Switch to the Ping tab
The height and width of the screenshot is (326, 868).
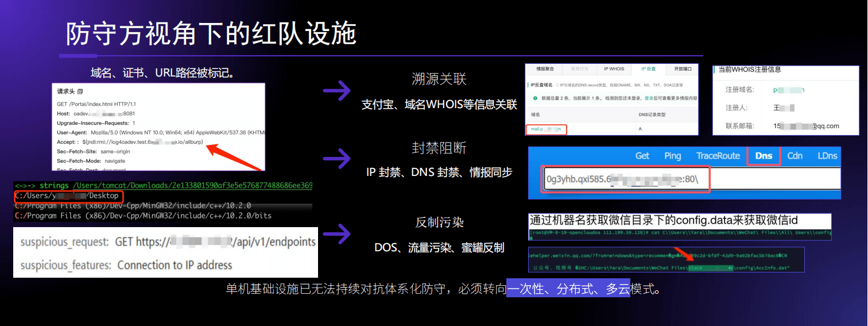[x=672, y=156]
